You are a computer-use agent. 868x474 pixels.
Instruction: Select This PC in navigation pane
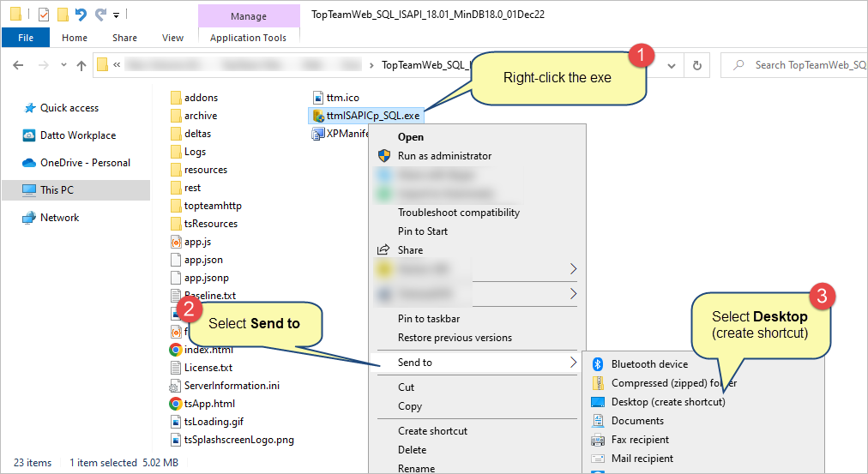[75, 189]
